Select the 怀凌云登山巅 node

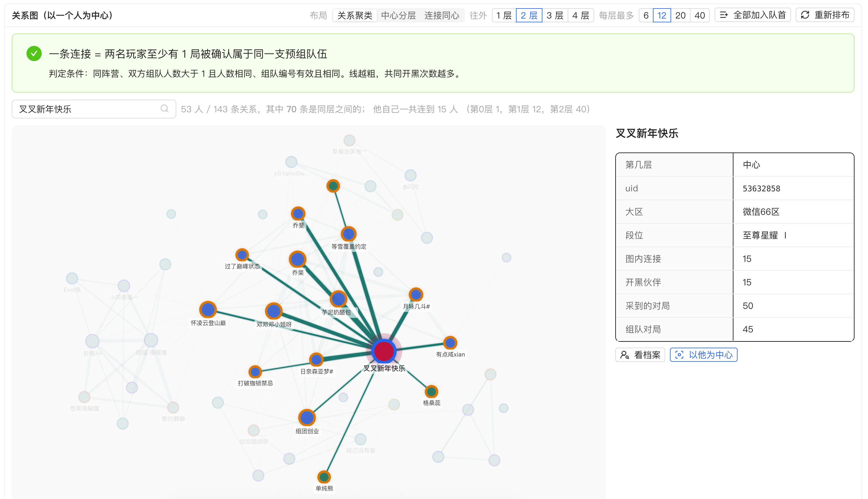(208, 309)
